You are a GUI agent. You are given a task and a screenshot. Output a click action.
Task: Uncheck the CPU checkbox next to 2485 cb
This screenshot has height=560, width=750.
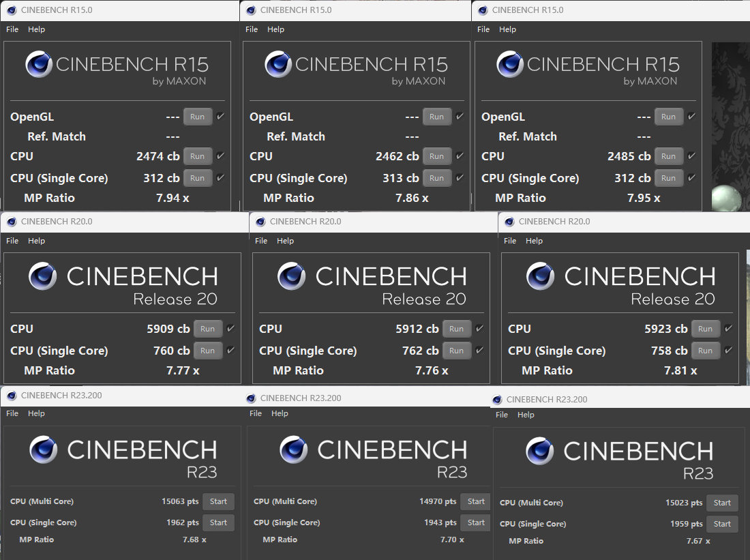[691, 156]
